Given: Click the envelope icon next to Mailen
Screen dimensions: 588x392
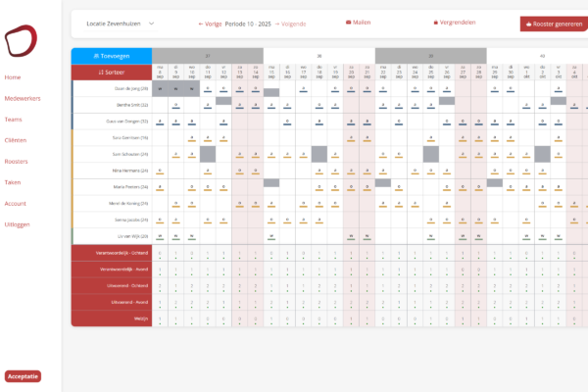Looking at the screenshot, I should (x=348, y=23).
